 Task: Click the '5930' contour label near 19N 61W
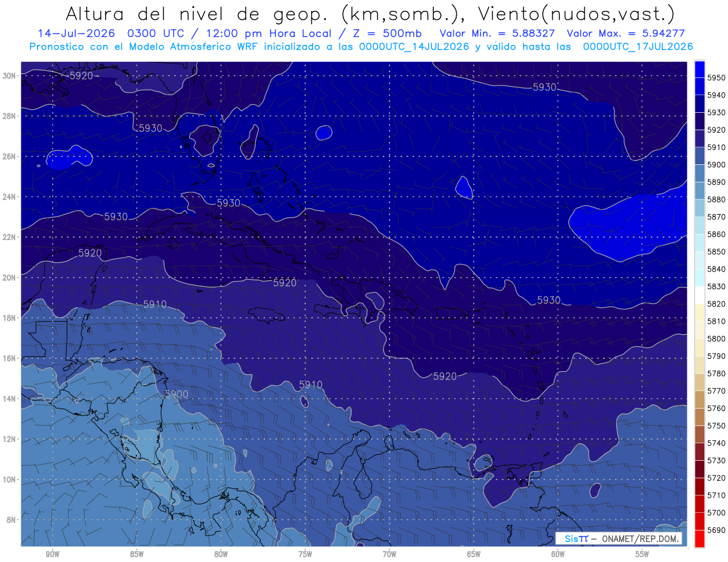tap(549, 300)
